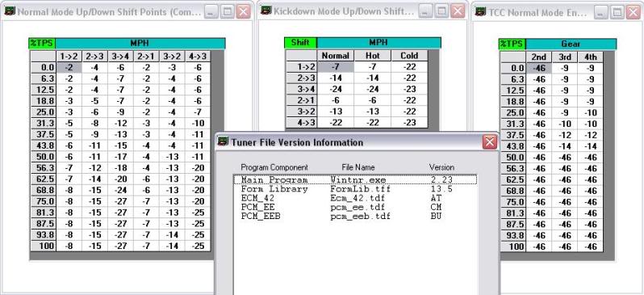Click the -24 cell in 68.8 row, Normal Mode
644x295 pixels.
120,190
